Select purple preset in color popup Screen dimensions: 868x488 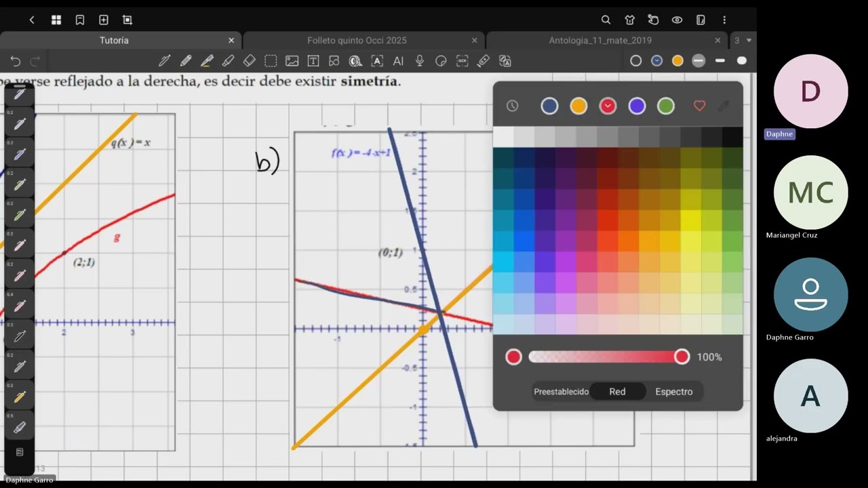coord(637,106)
